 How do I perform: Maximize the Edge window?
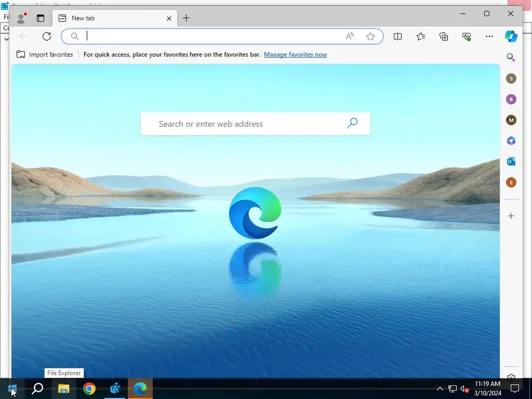click(486, 14)
